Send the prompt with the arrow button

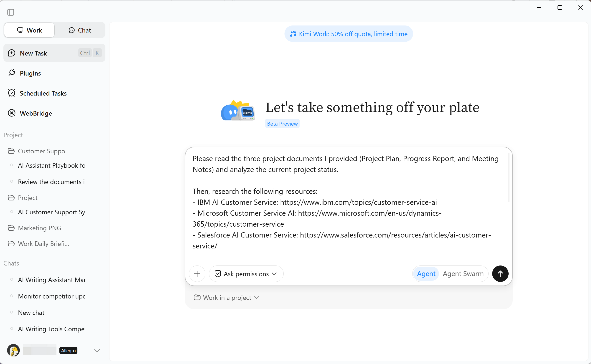pyautogui.click(x=500, y=273)
